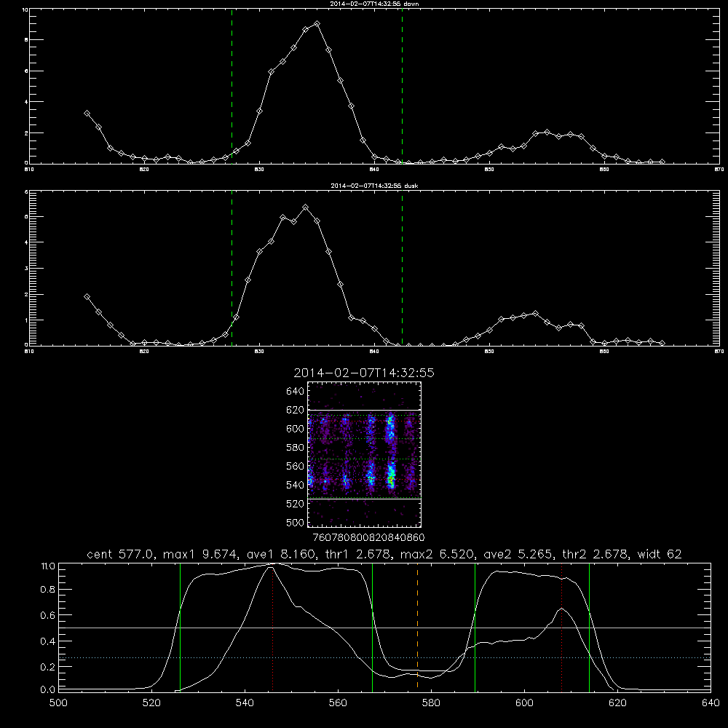Click the first leftmost diamond on the dusk curve
Image resolution: width=728 pixels, height=728 pixels.
pos(87,297)
